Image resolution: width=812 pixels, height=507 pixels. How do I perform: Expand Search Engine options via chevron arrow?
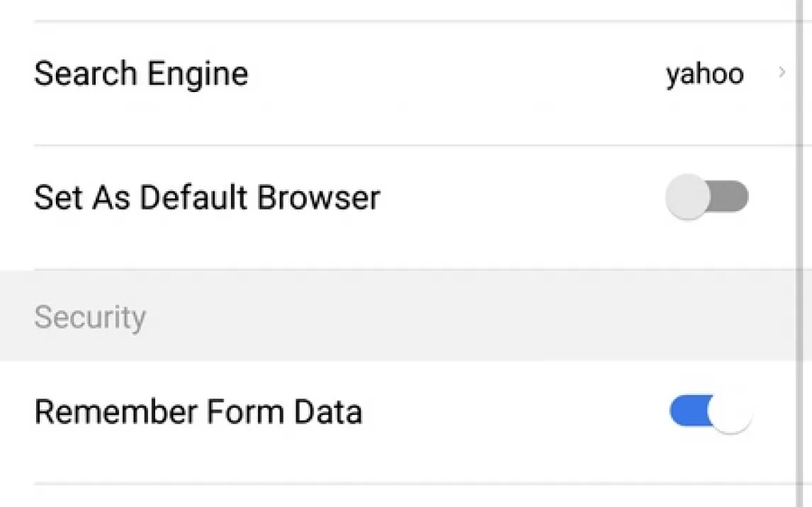pyautogui.click(x=782, y=72)
